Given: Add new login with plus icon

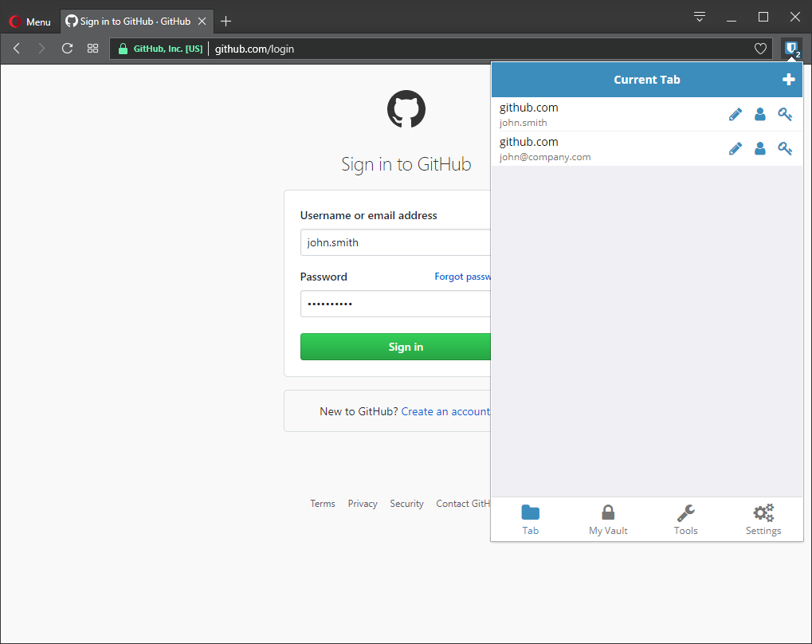Looking at the screenshot, I should pos(788,80).
